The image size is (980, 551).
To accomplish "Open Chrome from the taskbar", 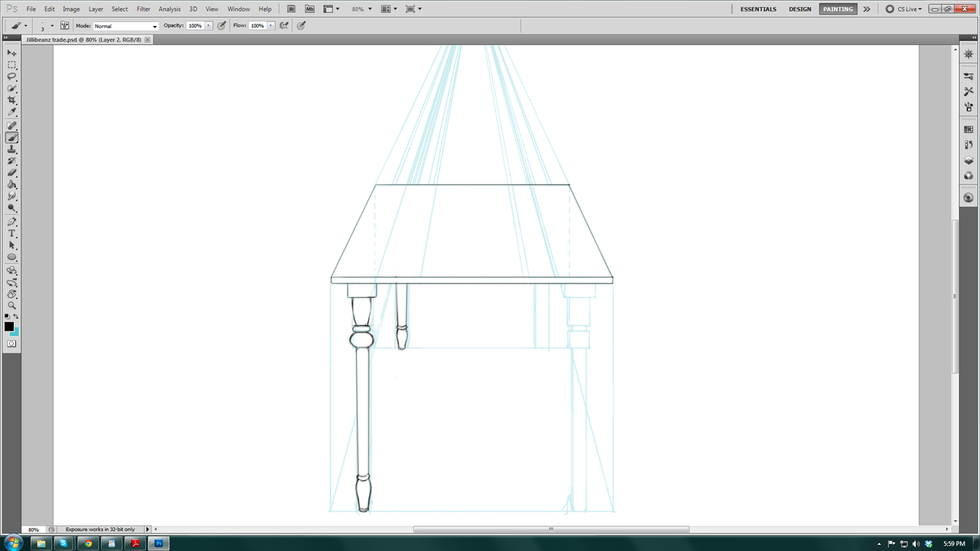I will point(88,543).
